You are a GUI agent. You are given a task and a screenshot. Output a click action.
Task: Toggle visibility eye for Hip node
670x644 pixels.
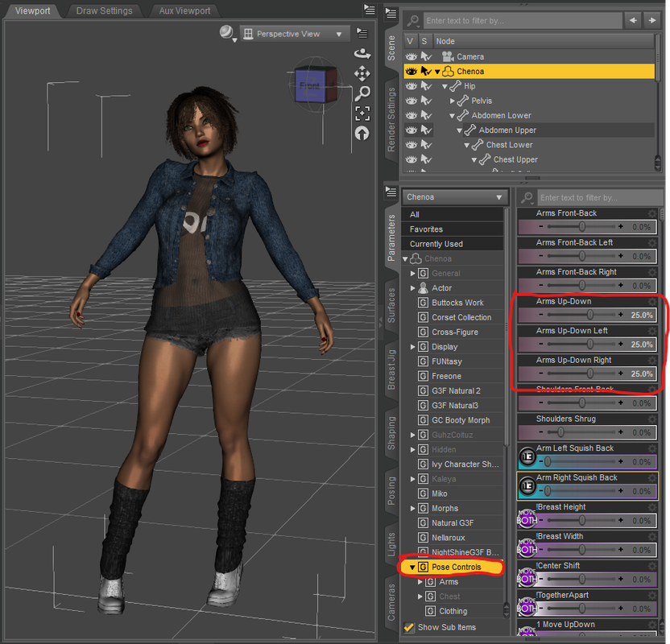(411, 86)
